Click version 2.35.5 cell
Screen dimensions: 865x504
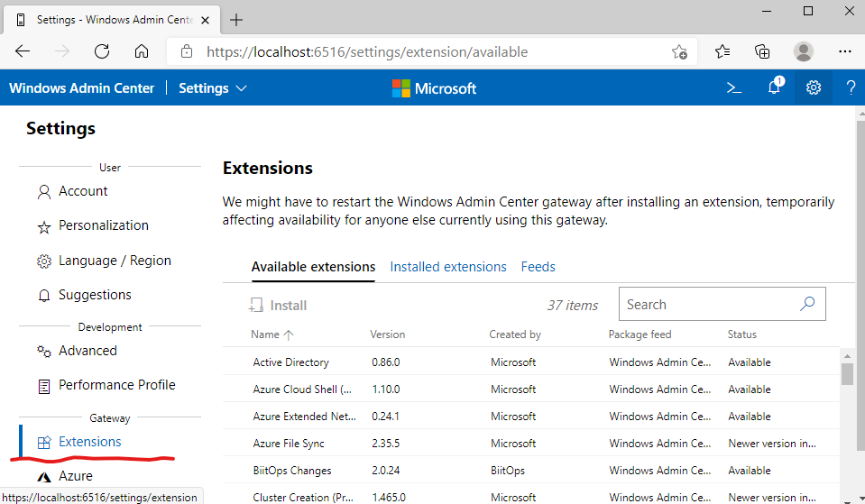tap(386, 444)
